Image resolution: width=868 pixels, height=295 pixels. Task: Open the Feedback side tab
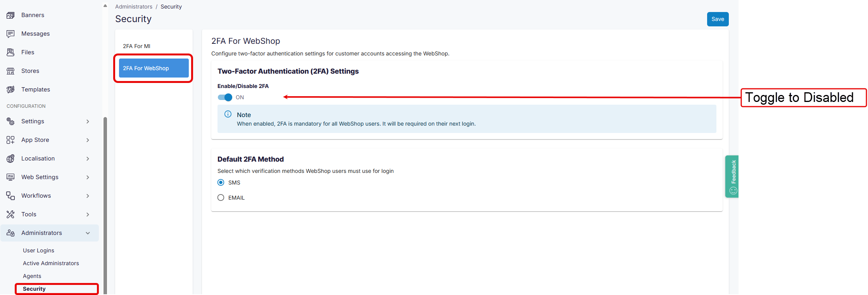[732, 176]
